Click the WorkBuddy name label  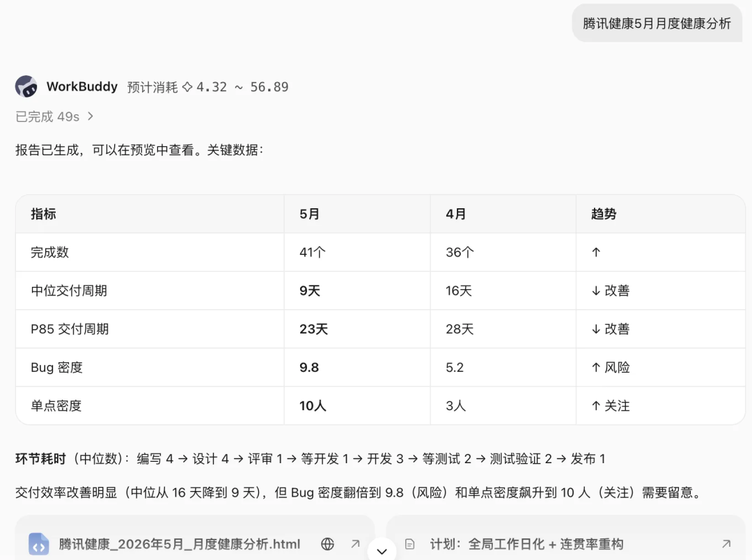[x=82, y=86]
